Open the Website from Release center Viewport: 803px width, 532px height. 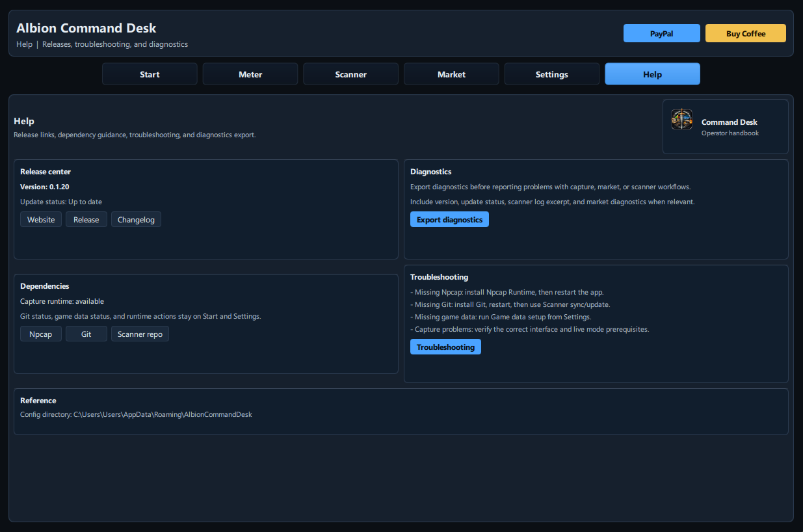tap(40, 219)
